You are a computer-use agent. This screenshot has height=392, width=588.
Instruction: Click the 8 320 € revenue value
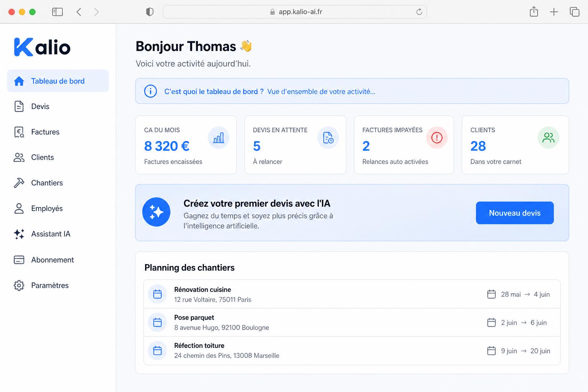(x=167, y=146)
